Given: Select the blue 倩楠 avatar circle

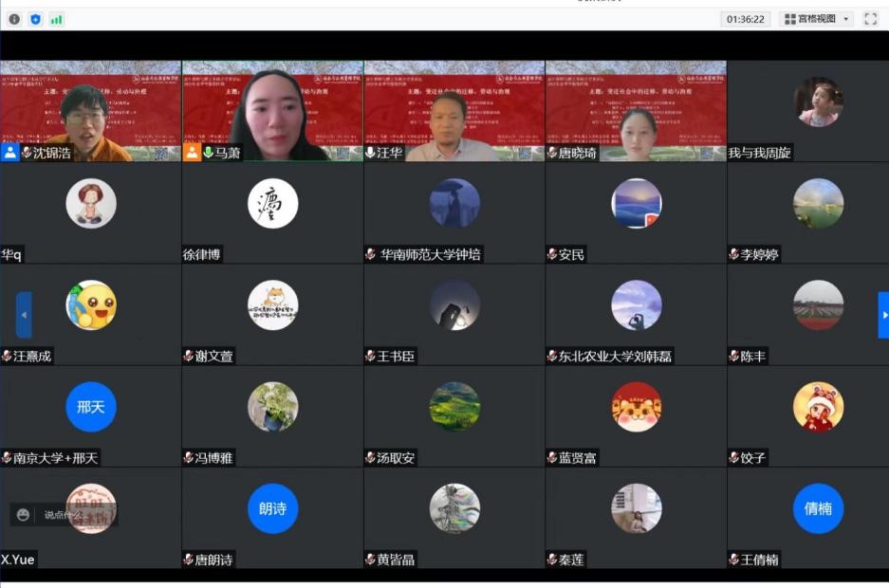Looking at the screenshot, I should pyautogui.click(x=818, y=508).
